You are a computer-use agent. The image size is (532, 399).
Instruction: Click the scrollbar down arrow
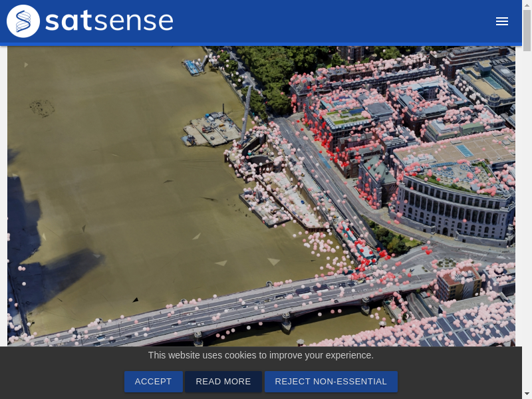[x=527, y=394]
